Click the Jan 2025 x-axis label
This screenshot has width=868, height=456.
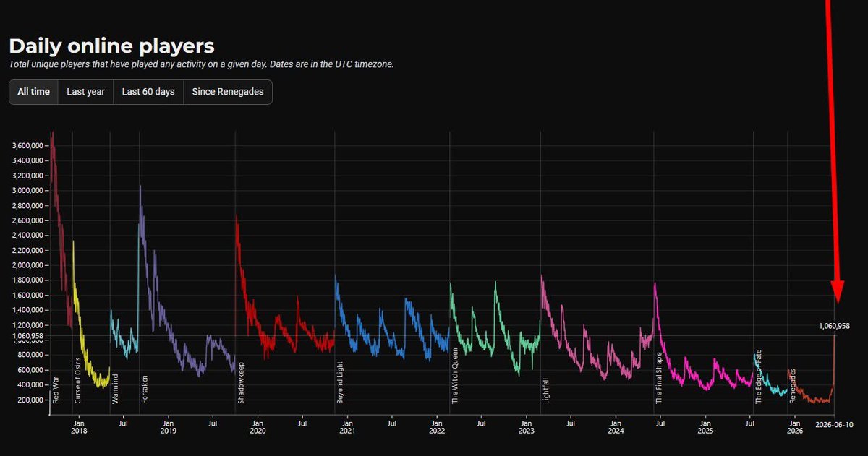pyautogui.click(x=705, y=426)
